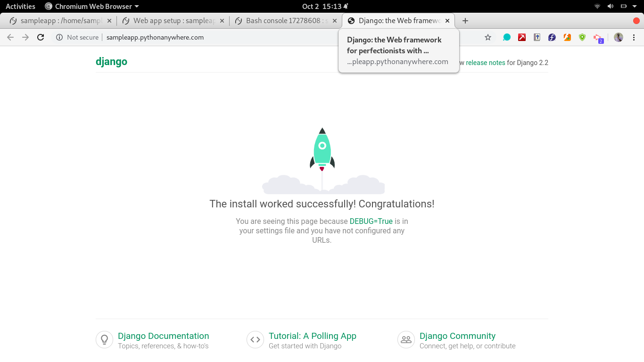The image size is (644, 362).
Task: Open Django Documentation link
Action: (x=164, y=336)
